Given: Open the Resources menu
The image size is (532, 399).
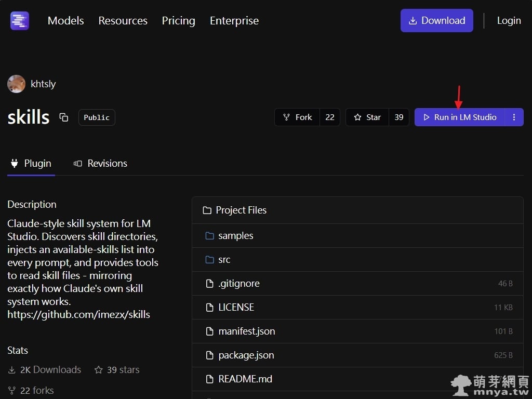Looking at the screenshot, I should coord(123,21).
